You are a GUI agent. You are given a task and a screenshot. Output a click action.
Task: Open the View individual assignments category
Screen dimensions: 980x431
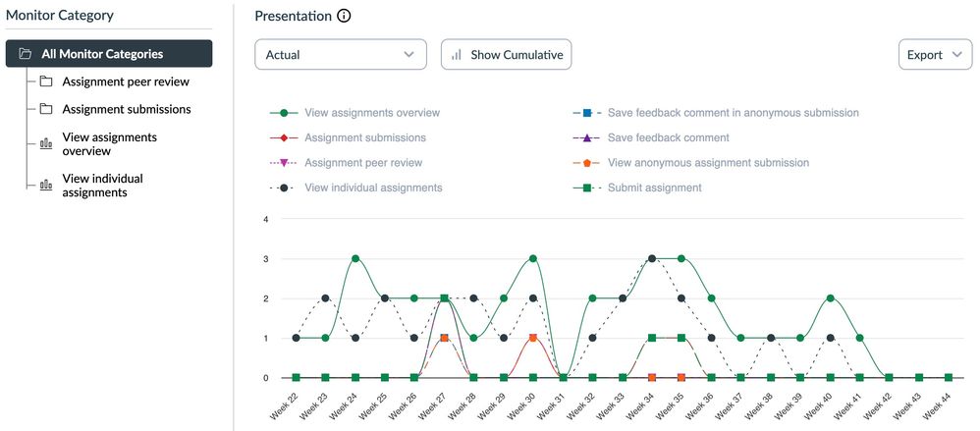102,186
